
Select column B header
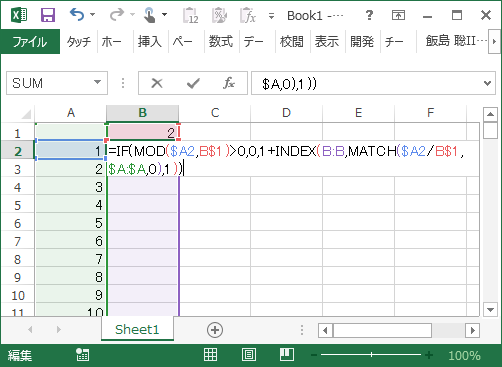coord(143,113)
